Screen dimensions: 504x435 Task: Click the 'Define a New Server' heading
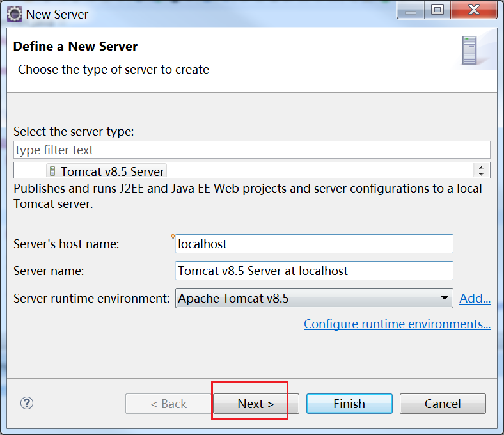point(75,46)
